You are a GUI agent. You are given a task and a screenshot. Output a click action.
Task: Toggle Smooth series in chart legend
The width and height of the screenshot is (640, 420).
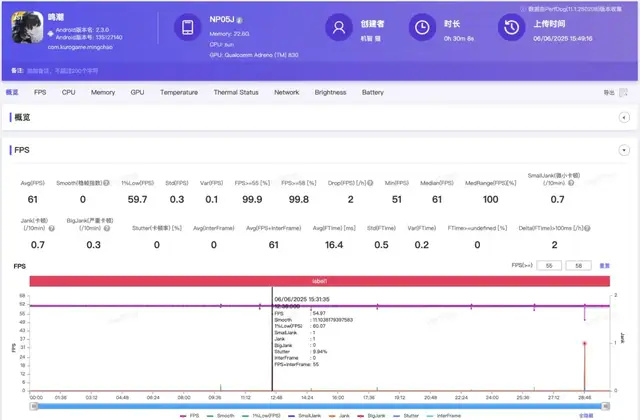pos(221,416)
